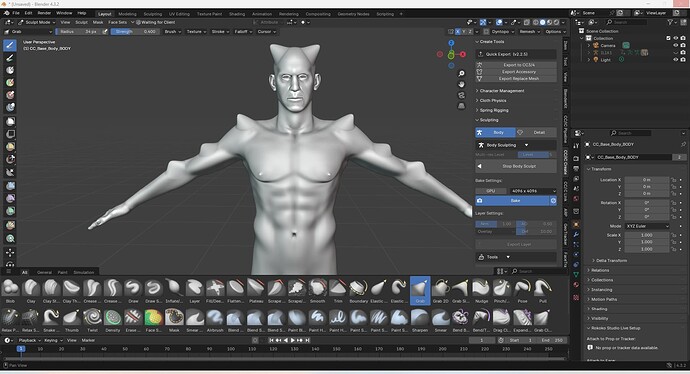Image resolution: width=690 pixels, height=374 pixels.
Task: Click the viewport pan hand icon
Action: tap(461, 84)
